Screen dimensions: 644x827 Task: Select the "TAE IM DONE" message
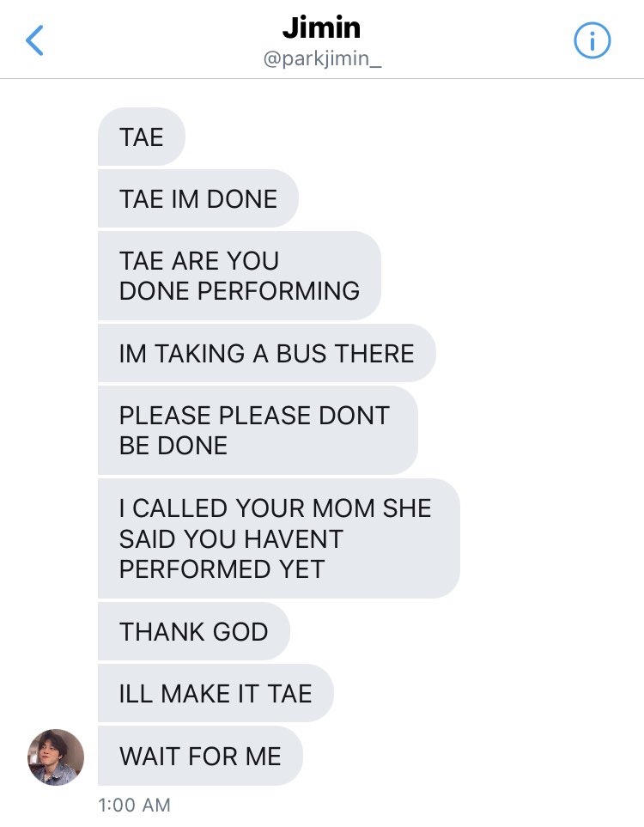click(x=198, y=198)
